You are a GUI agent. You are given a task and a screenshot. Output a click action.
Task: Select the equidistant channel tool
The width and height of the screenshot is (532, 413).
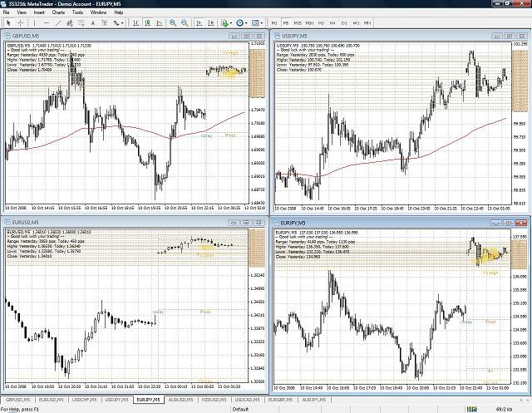[70, 23]
